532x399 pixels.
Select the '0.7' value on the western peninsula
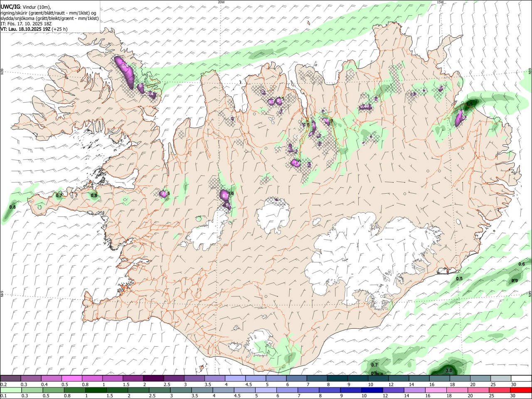[x=59, y=195]
